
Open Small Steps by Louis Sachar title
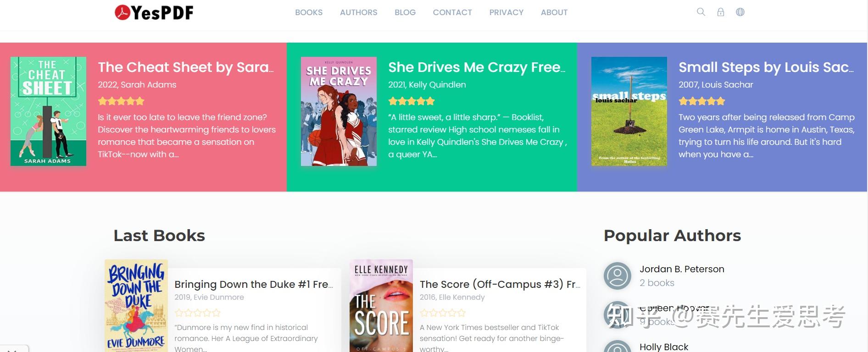point(766,67)
